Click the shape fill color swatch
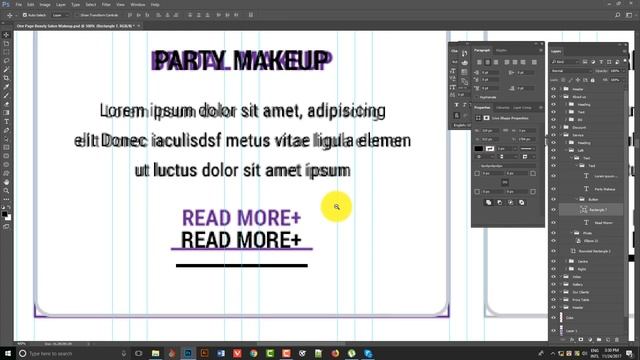Viewport: 640px width, 360px height. tap(479, 149)
